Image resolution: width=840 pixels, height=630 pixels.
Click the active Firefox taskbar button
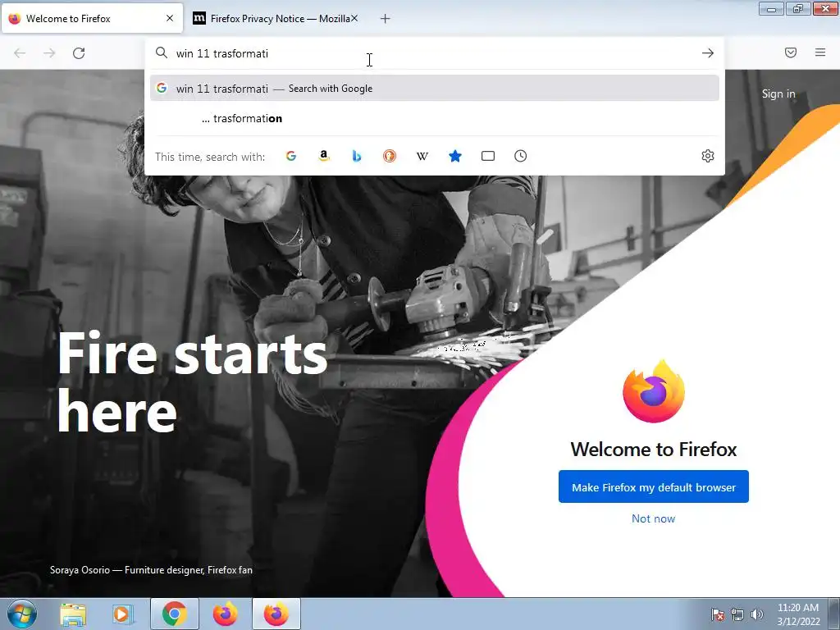(x=276, y=614)
